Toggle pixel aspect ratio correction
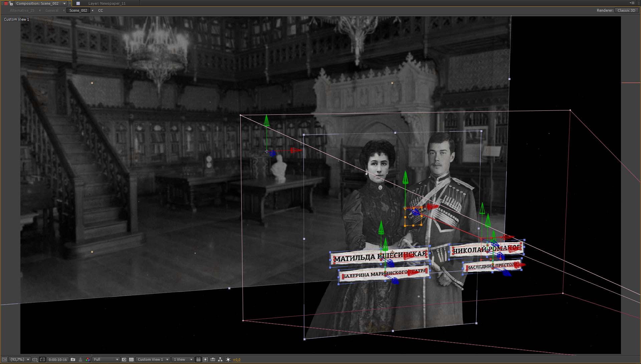This screenshot has height=364, width=641. (x=198, y=359)
